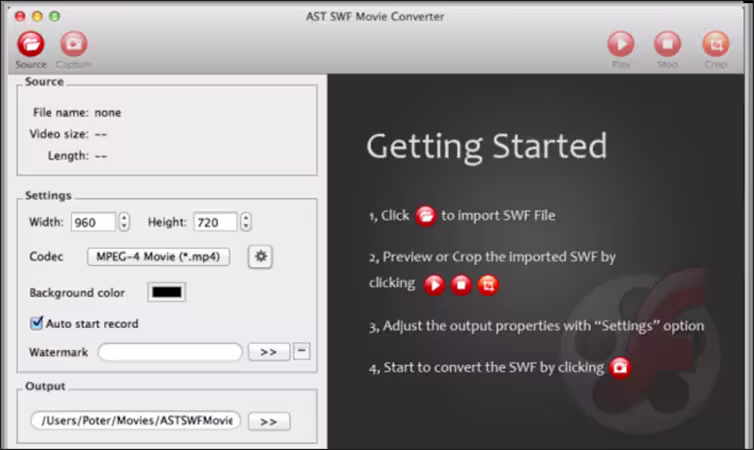Remove the watermark with the minus button
Image resolution: width=754 pixels, height=450 pixels.
tap(302, 351)
